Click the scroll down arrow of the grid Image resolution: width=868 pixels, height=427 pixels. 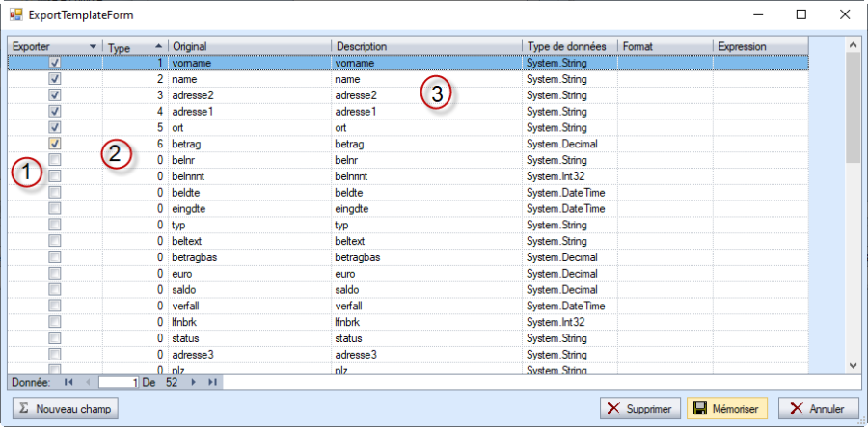click(852, 365)
